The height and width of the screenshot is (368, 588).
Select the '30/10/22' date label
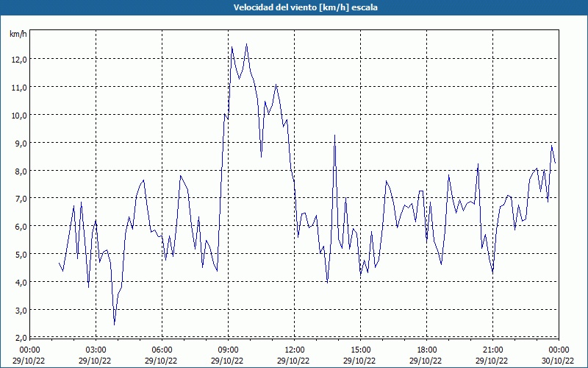pyautogui.click(x=559, y=361)
